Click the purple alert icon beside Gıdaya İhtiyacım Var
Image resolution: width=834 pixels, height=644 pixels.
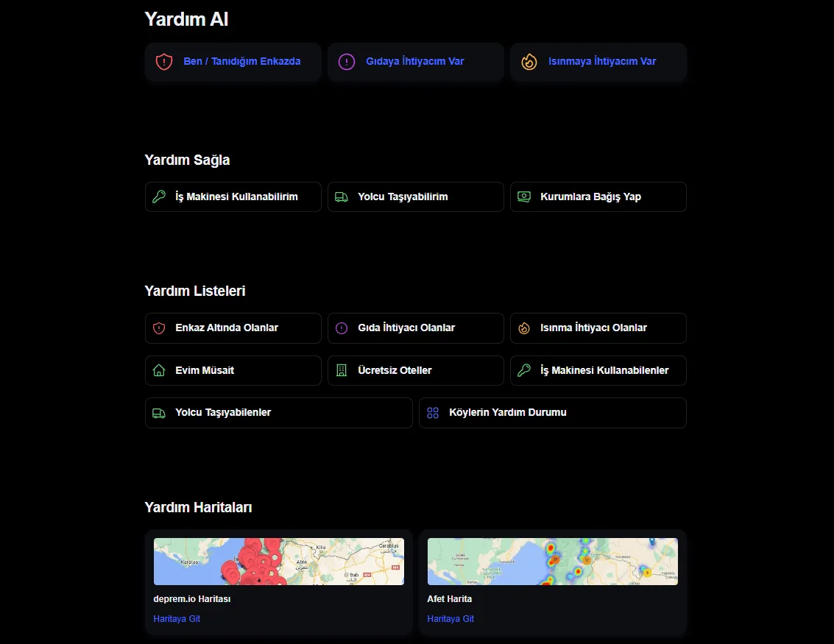(x=346, y=62)
